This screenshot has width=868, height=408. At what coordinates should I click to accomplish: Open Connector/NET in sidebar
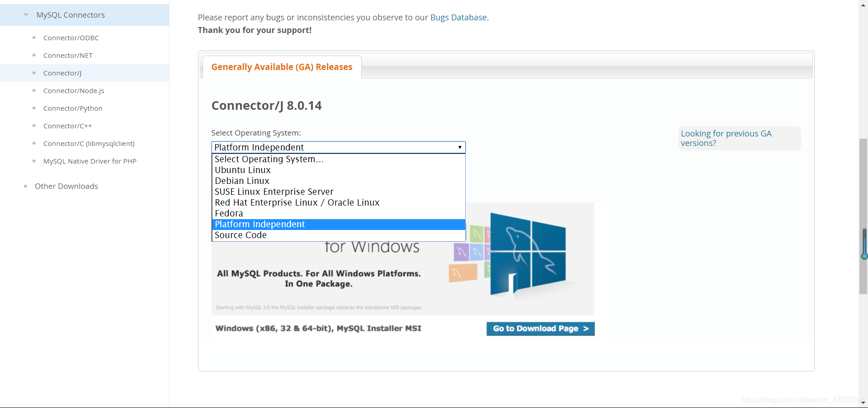pos(68,56)
